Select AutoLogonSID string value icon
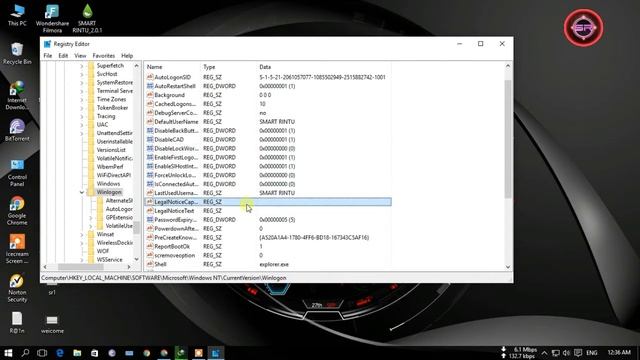This screenshot has width=640, height=360. pos(150,77)
